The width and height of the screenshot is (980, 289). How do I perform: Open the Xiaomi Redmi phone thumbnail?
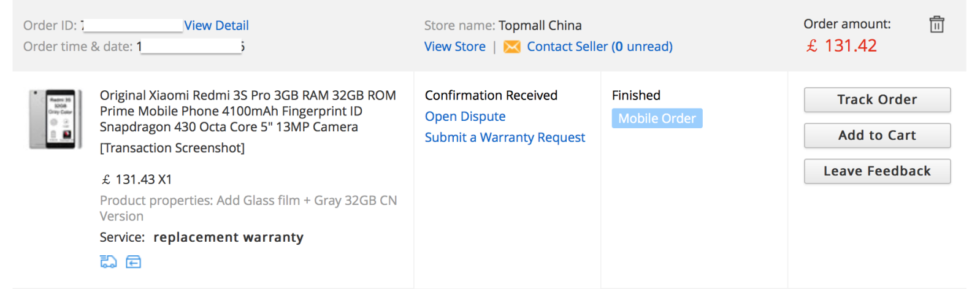(x=55, y=119)
